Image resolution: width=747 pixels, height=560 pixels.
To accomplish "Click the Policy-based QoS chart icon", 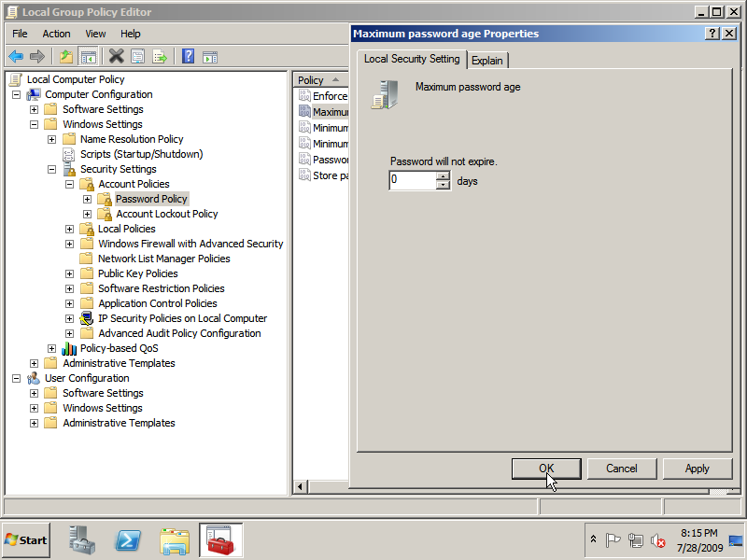I will (x=69, y=348).
